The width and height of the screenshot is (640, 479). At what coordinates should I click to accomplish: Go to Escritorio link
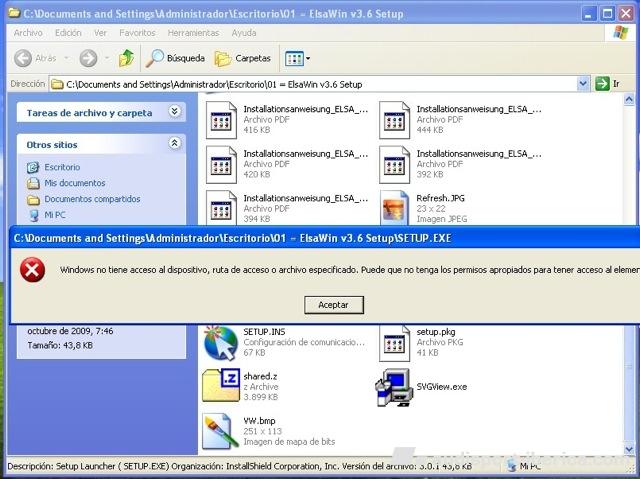pos(62,167)
